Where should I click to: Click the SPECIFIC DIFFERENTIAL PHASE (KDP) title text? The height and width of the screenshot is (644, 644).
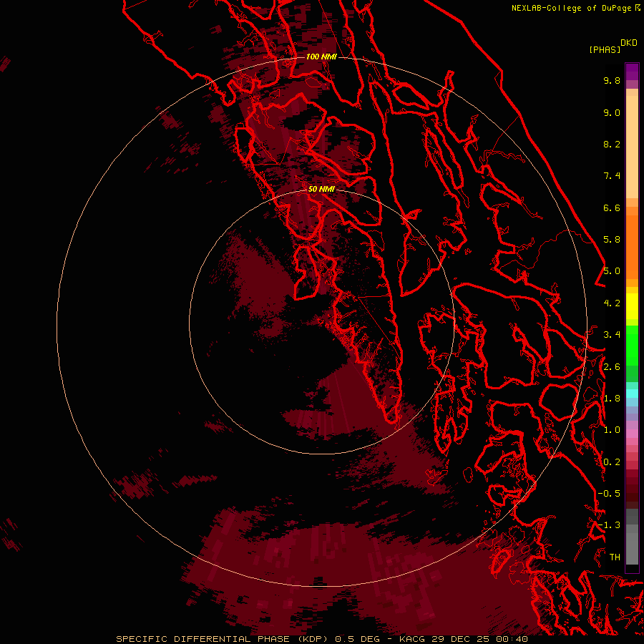(223, 639)
